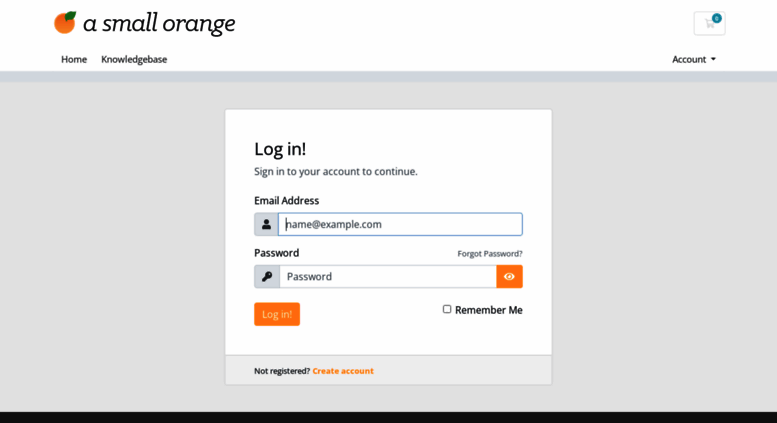Focus the Password input field
777x423 pixels.
[x=388, y=276]
